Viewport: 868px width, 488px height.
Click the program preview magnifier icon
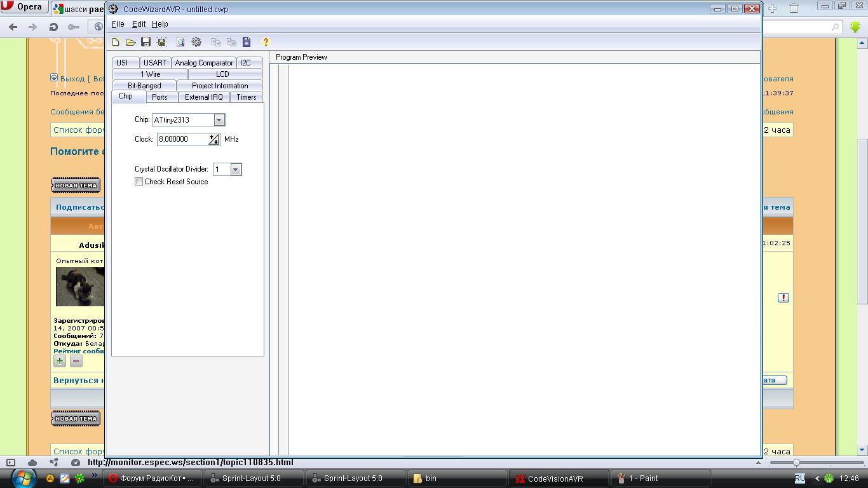tap(180, 42)
